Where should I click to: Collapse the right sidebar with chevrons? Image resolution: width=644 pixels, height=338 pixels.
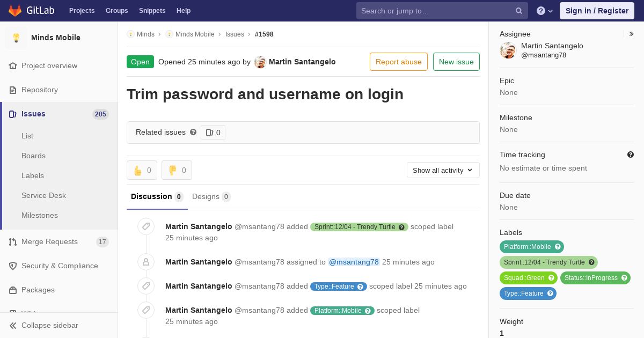click(x=632, y=34)
